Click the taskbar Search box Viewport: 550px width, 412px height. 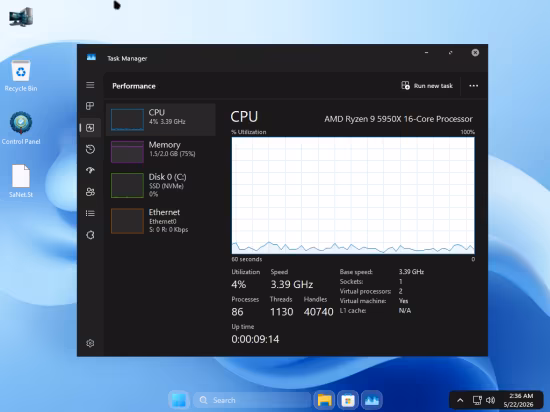click(x=252, y=400)
